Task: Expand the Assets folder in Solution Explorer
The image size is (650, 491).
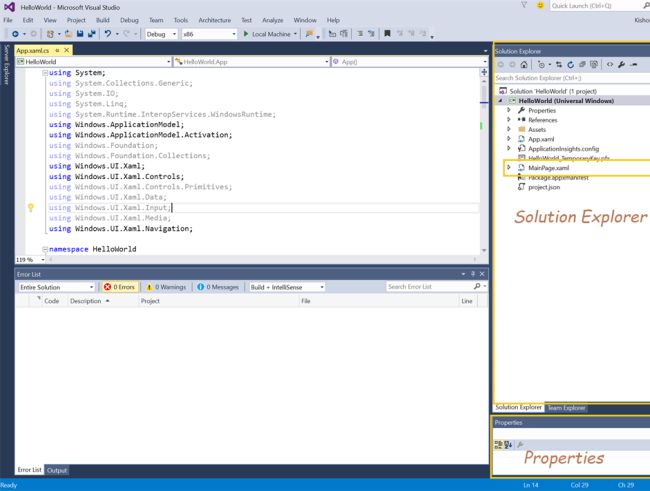Action: click(509, 129)
